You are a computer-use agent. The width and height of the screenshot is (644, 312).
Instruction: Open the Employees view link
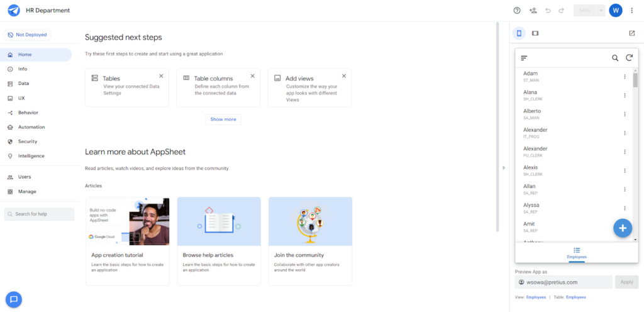536,298
